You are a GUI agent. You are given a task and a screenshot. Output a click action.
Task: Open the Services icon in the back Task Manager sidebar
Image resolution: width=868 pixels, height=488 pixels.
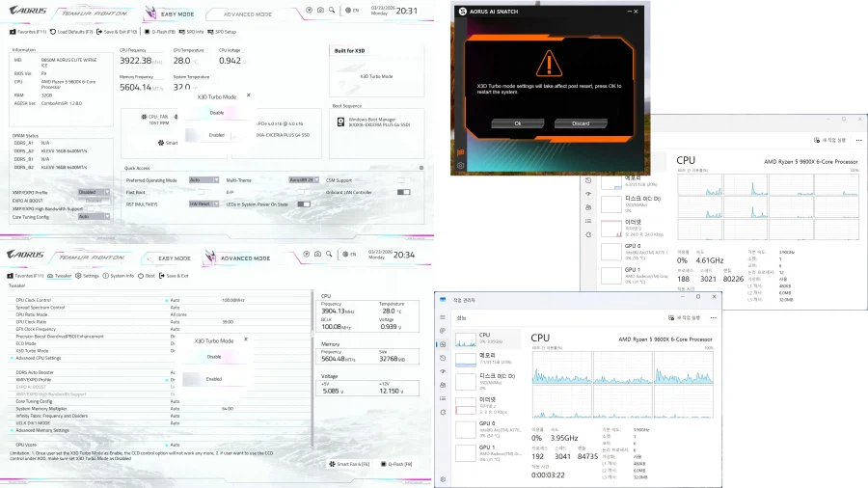coord(588,234)
